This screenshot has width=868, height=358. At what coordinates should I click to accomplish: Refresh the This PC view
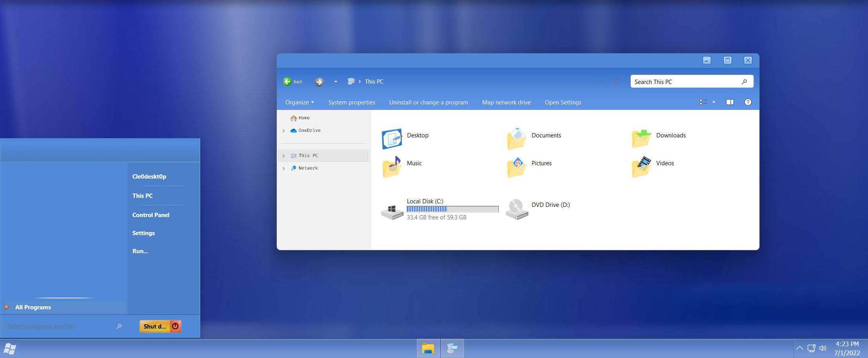pyautogui.click(x=617, y=81)
